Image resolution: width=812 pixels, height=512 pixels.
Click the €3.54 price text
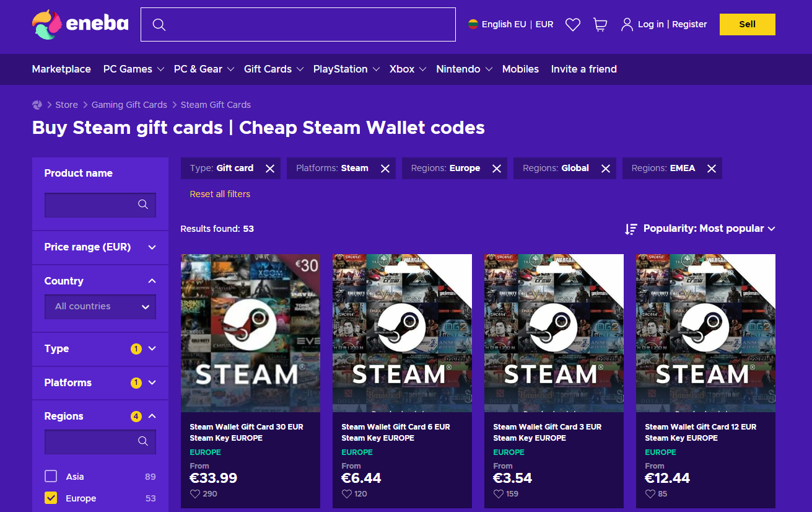[513, 478]
